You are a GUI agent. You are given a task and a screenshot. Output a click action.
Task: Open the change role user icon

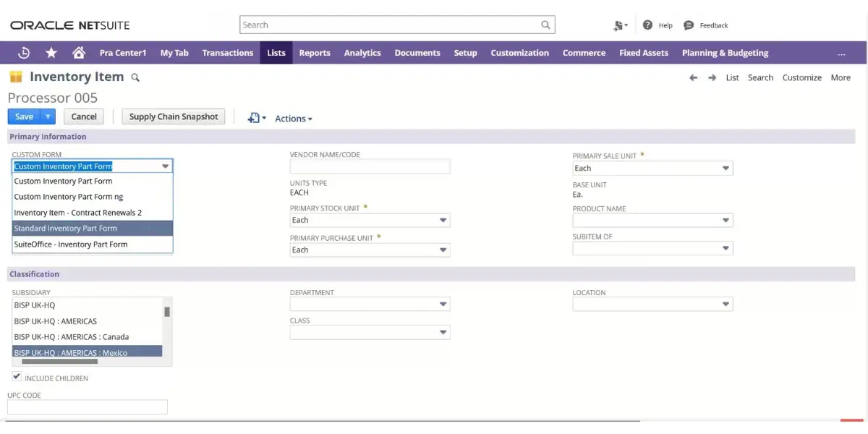click(x=620, y=25)
